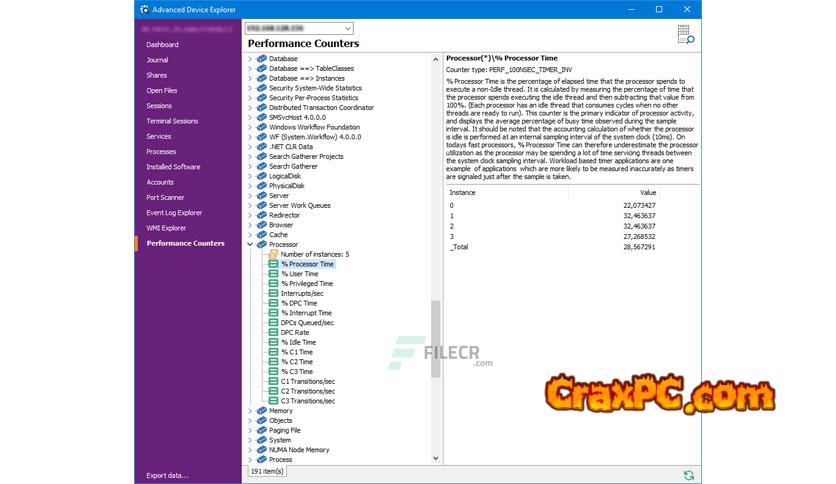The width and height of the screenshot is (836, 484).
Task: Click the % DPC Time counter icon
Action: click(x=273, y=303)
